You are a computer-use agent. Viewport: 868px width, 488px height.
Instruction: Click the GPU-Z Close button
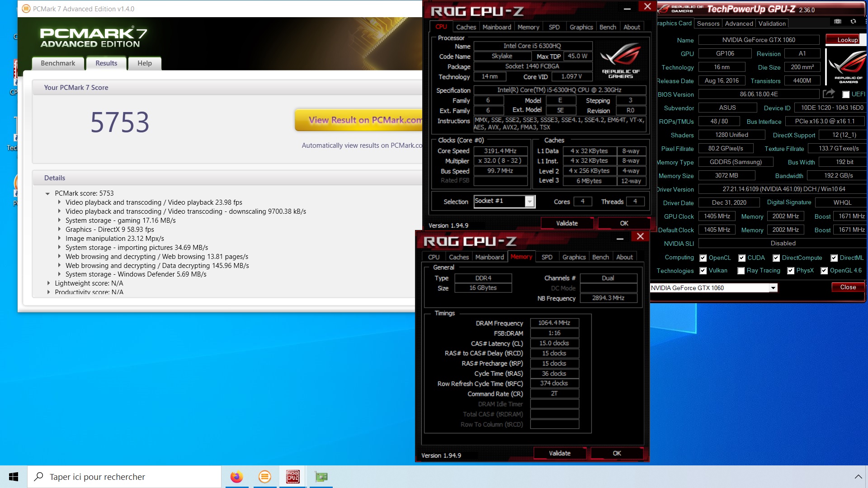(848, 287)
